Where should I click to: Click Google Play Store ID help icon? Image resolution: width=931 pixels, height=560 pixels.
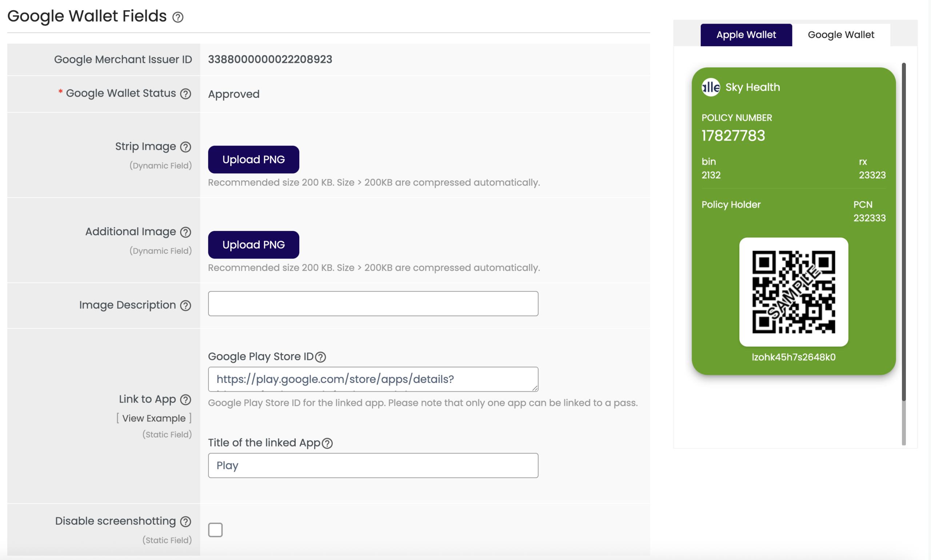point(320,357)
